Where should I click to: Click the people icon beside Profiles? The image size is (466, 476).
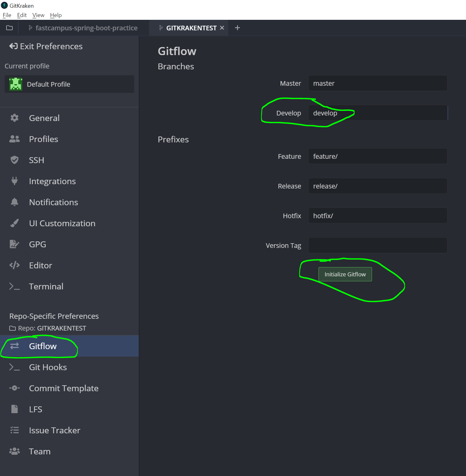15,139
